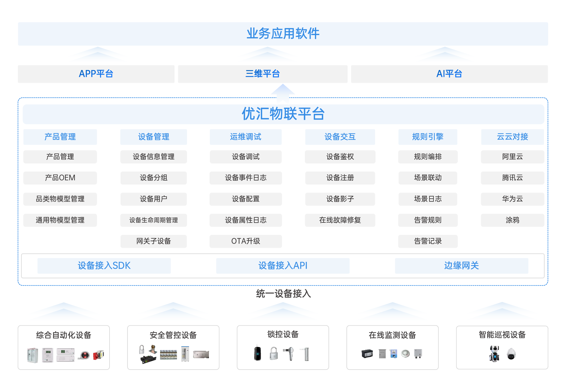Click the blue electric meter device
The height and width of the screenshot is (392, 566).
point(394,354)
